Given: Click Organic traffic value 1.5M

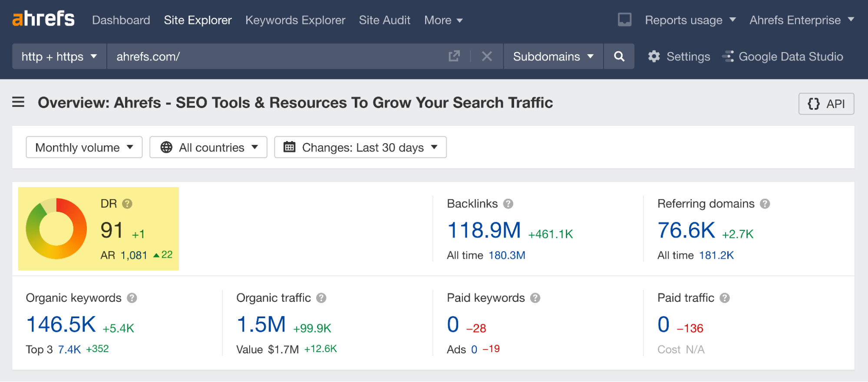Looking at the screenshot, I should coord(261,324).
